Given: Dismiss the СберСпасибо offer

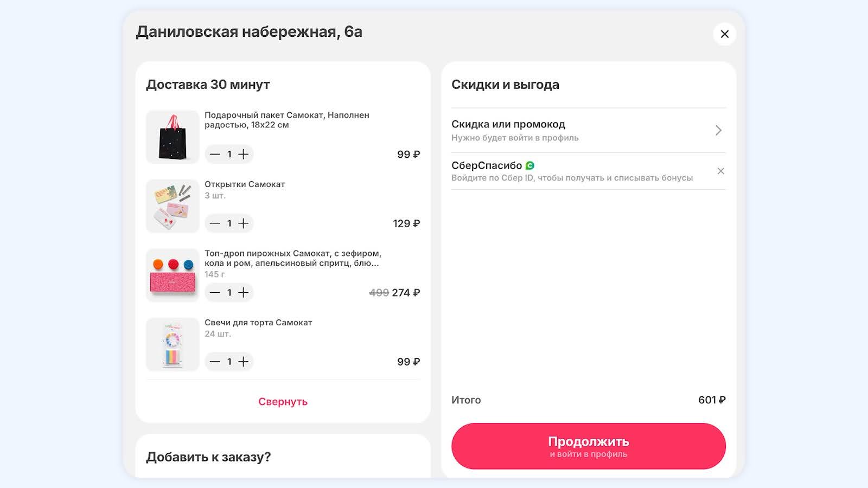Looking at the screenshot, I should (720, 171).
